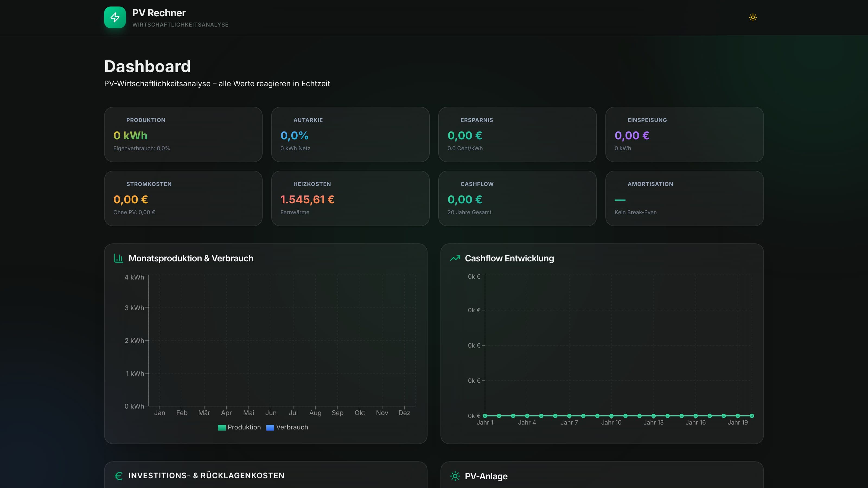Click the 'Jahr 1' axis label
The image size is (868, 488).
coord(484,422)
